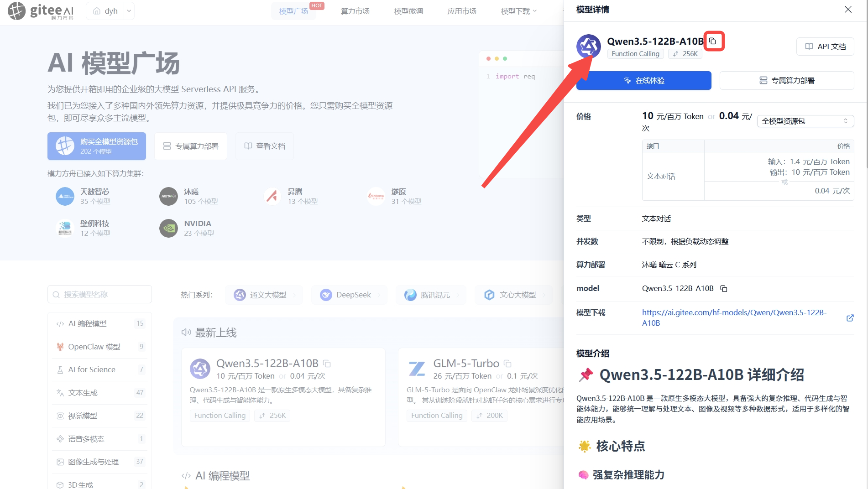Switch to 算力市场 tab

click(355, 11)
